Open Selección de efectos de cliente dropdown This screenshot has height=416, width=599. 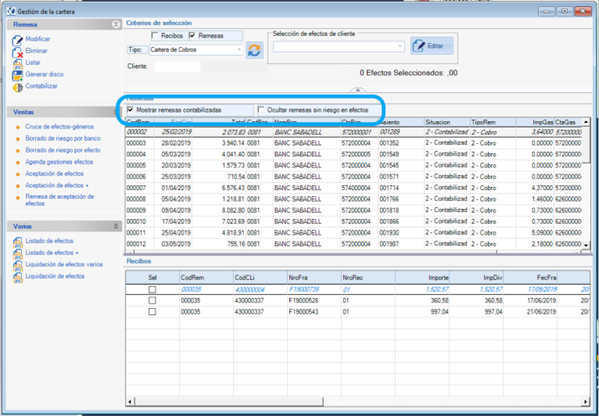(x=400, y=47)
